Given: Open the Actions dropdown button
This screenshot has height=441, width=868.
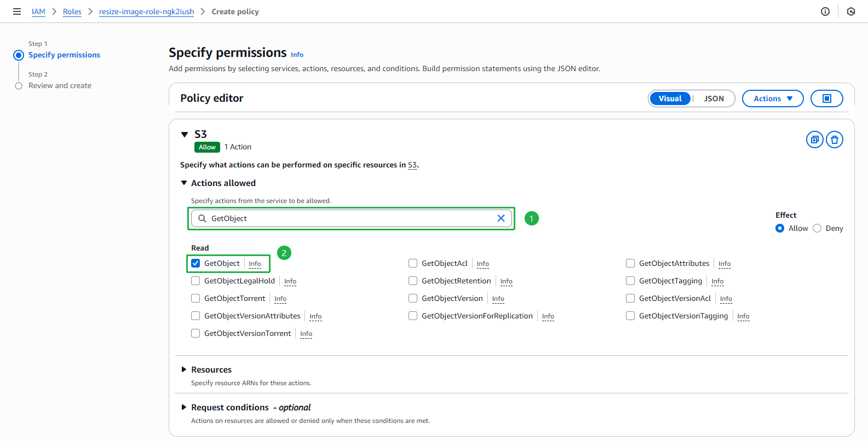Looking at the screenshot, I should pos(773,98).
